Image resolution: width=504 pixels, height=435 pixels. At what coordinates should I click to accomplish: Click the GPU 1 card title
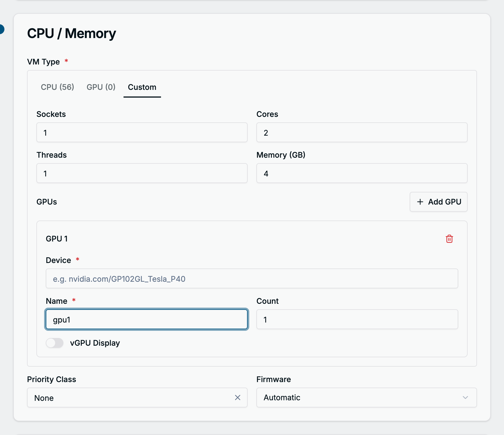click(57, 239)
